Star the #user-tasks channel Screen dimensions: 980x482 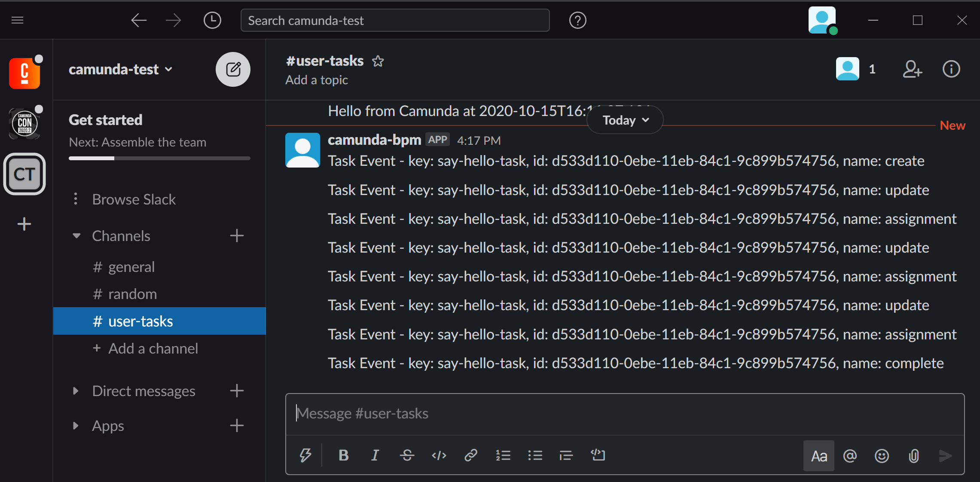coord(378,61)
